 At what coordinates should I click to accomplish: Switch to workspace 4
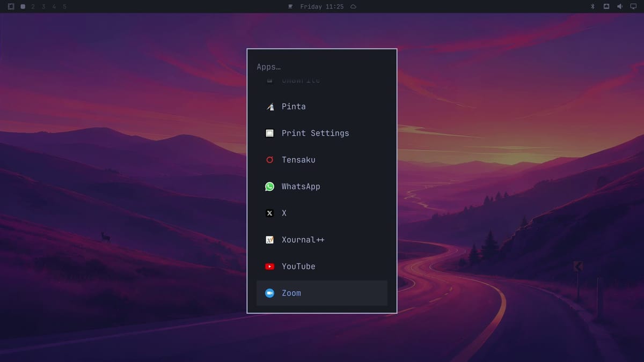coord(54,6)
